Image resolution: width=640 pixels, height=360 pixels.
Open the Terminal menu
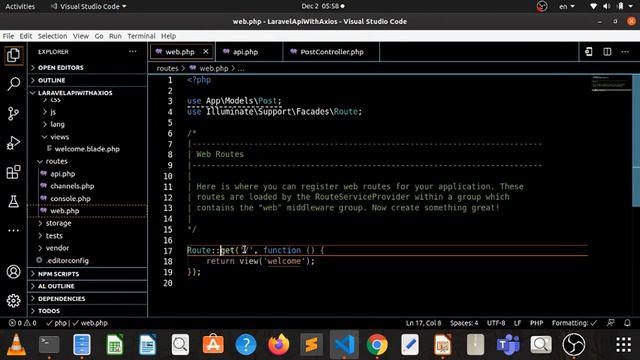pyautogui.click(x=141, y=36)
